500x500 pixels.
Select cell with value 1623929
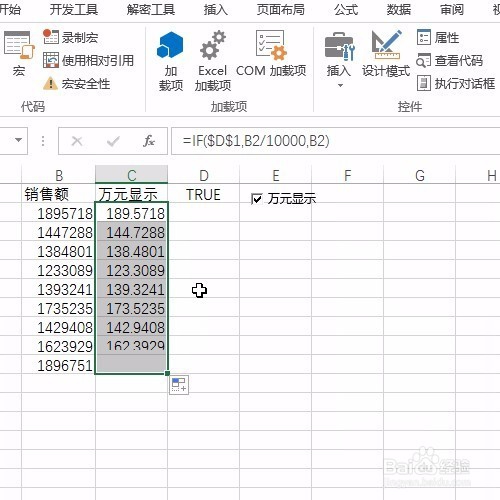click(x=59, y=346)
